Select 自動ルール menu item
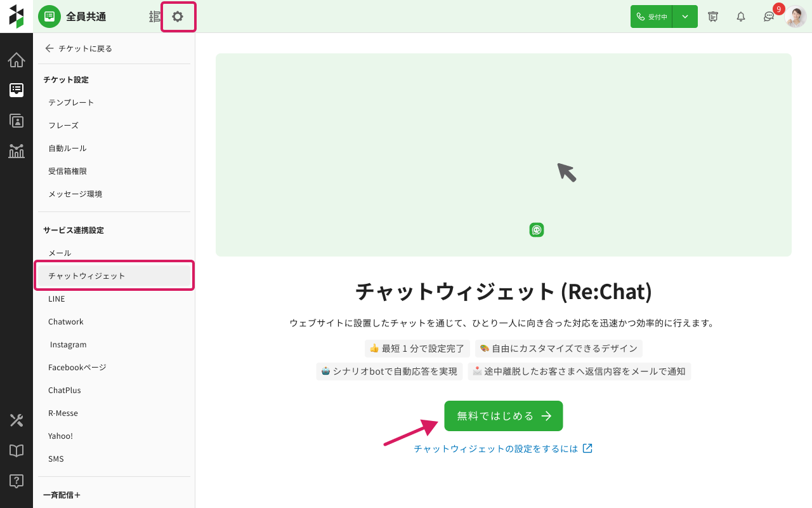 67,148
